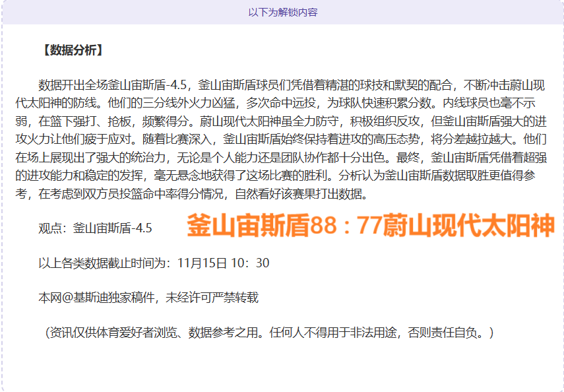
Task: Click the date "11月15日 10：30"
Action: click(x=224, y=263)
